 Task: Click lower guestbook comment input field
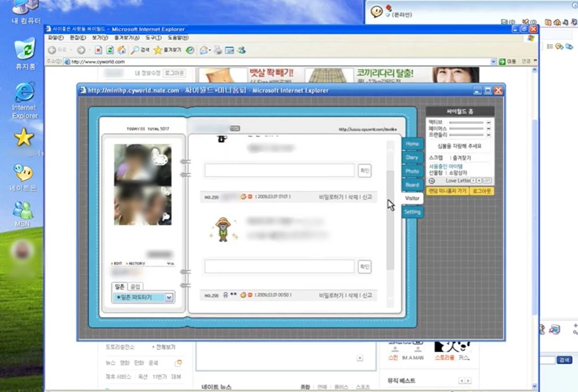tap(279, 267)
